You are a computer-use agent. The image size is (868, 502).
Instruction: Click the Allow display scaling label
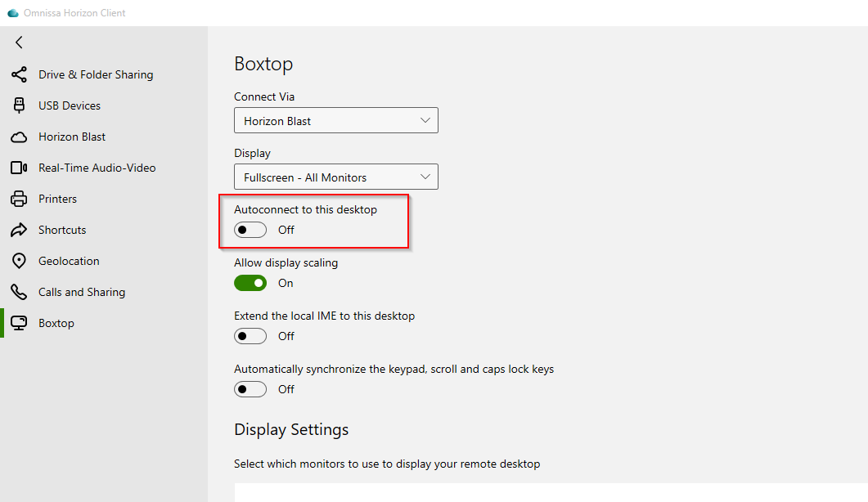pyautogui.click(x=286, y=263)
